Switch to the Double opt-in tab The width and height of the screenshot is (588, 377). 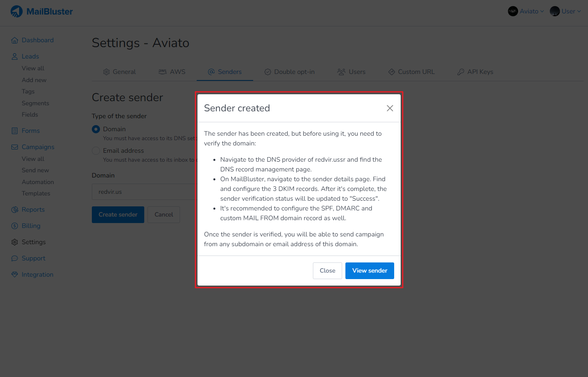289,72
